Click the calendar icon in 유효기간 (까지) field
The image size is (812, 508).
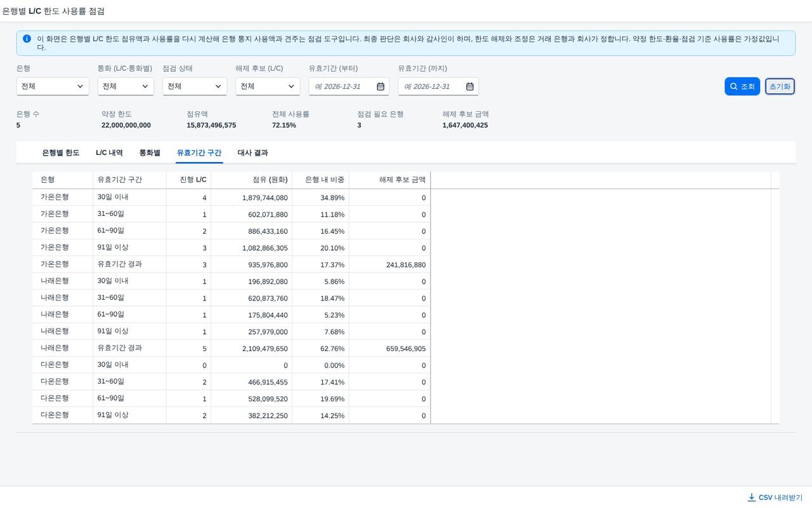470,86
